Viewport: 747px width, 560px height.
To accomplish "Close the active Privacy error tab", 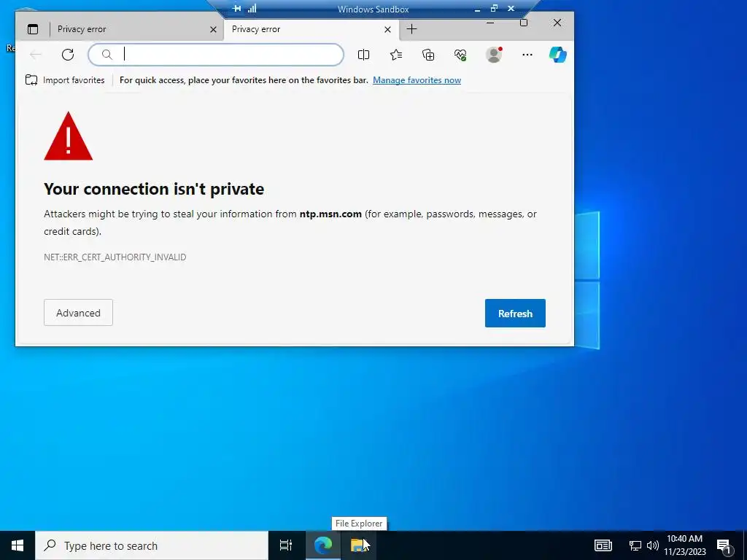I will point(387,29).
